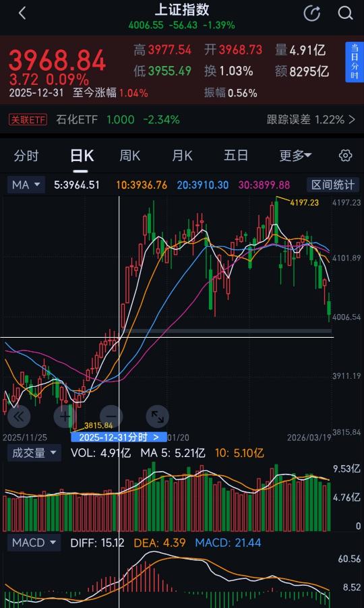Screen dimensions: 364x608
Task: Tap the 2025/11/25 start date label
Action: point(25,437)
